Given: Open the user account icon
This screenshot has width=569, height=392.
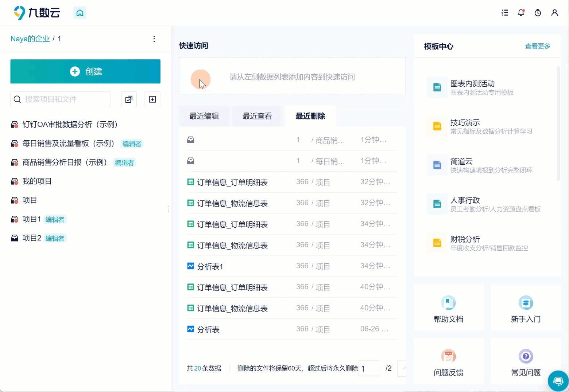Looking at the screenshot, I should click(554, 13).
